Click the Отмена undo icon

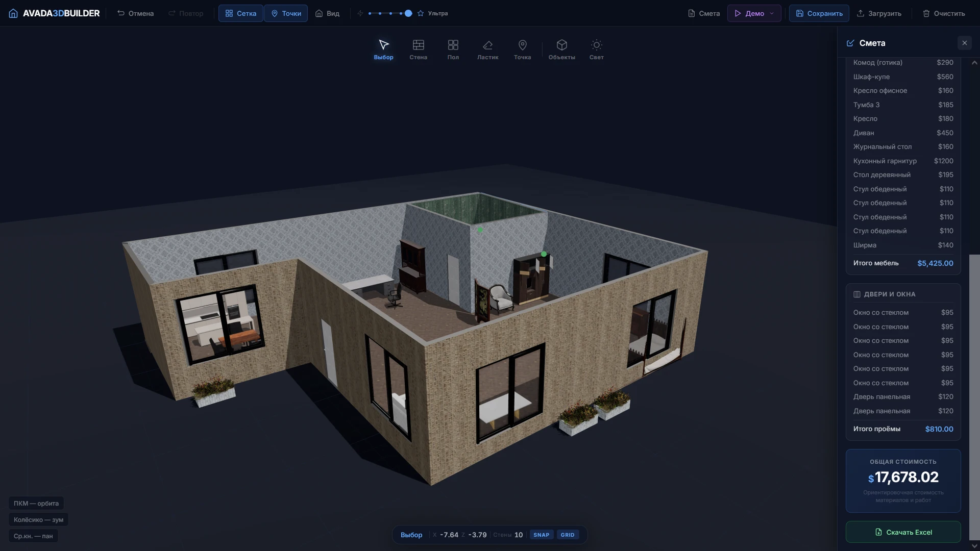120,13
